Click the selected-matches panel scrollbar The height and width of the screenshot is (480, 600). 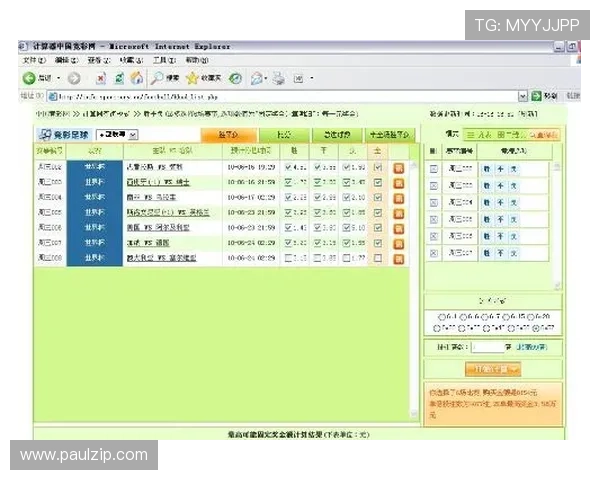pyautogui.click(x=557, y=225)
